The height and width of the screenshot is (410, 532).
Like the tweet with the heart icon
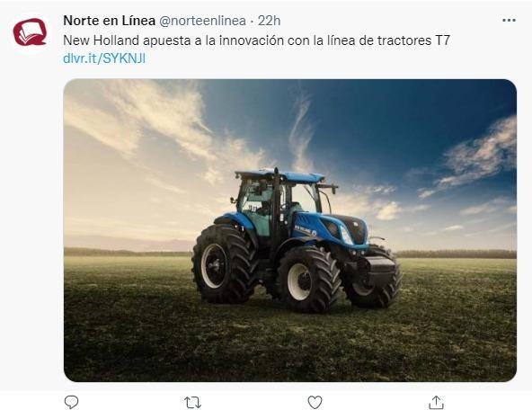[315, 403]
